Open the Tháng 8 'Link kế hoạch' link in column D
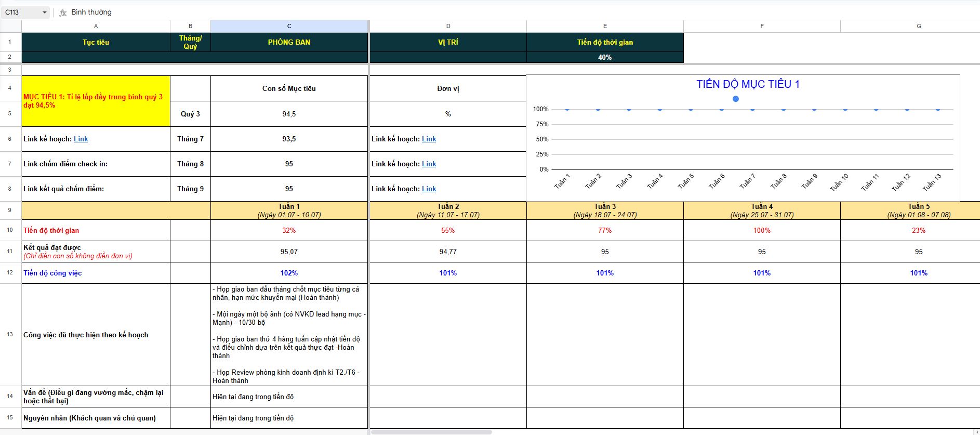This screenshot has width=980, height=435. click(x=429, y=164)
